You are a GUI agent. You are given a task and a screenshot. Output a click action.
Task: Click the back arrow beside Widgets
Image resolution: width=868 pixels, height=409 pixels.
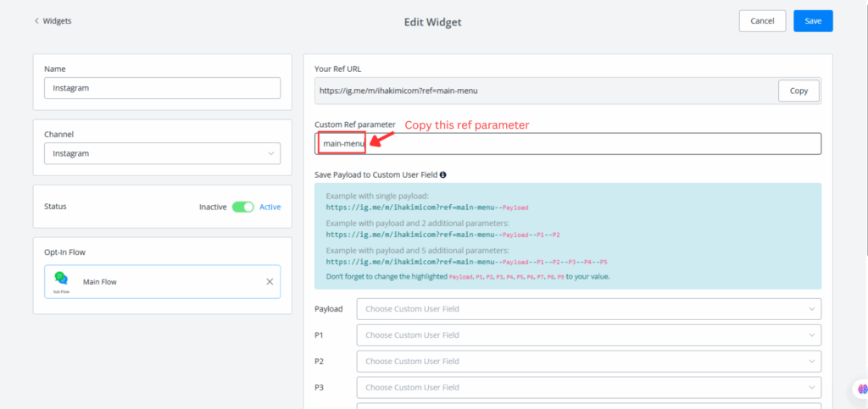(x=36, y=21)
